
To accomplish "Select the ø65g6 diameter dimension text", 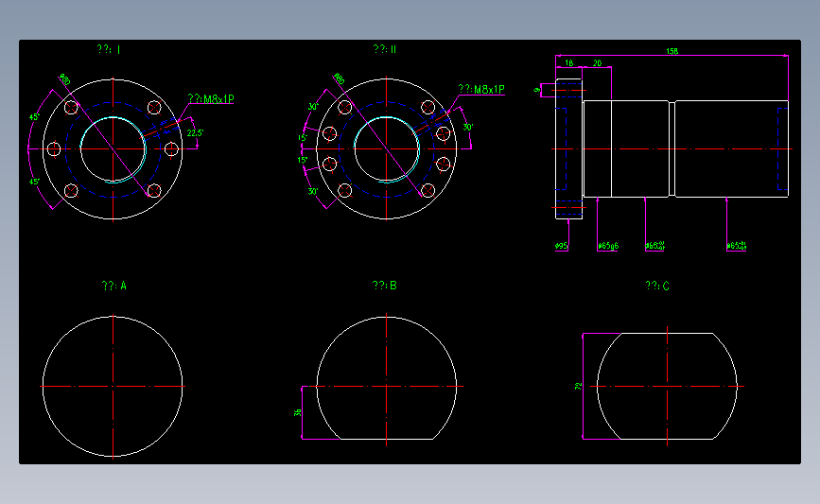I will pos(608,246).
